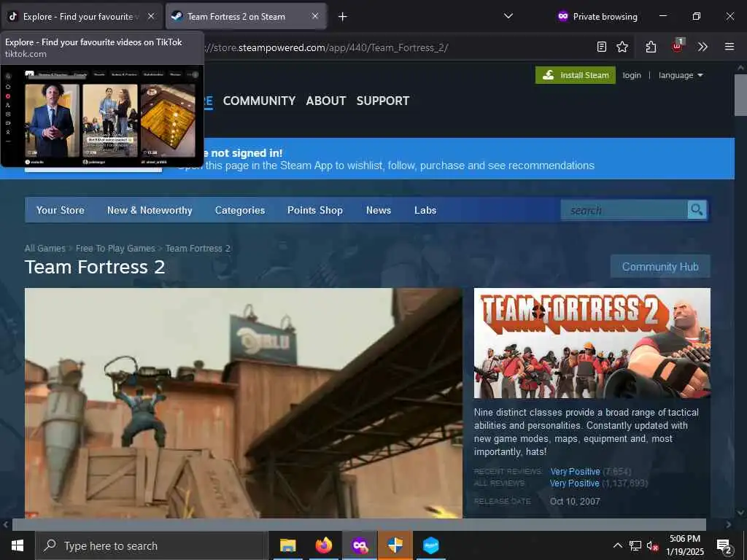This screenshot has height=560, width=747.
Task: Follow the All Games breadcrumb link
Action: coord(44,248)
